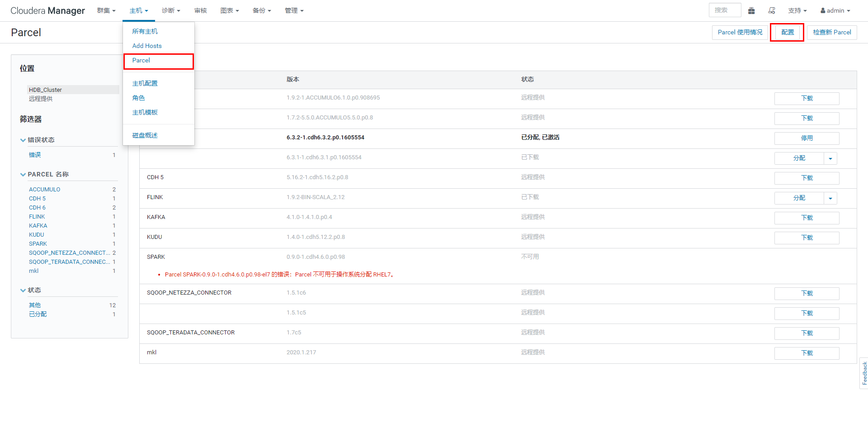Filter parcels by KUDU name
Screen dimensions: 868x424
[36, 234]
